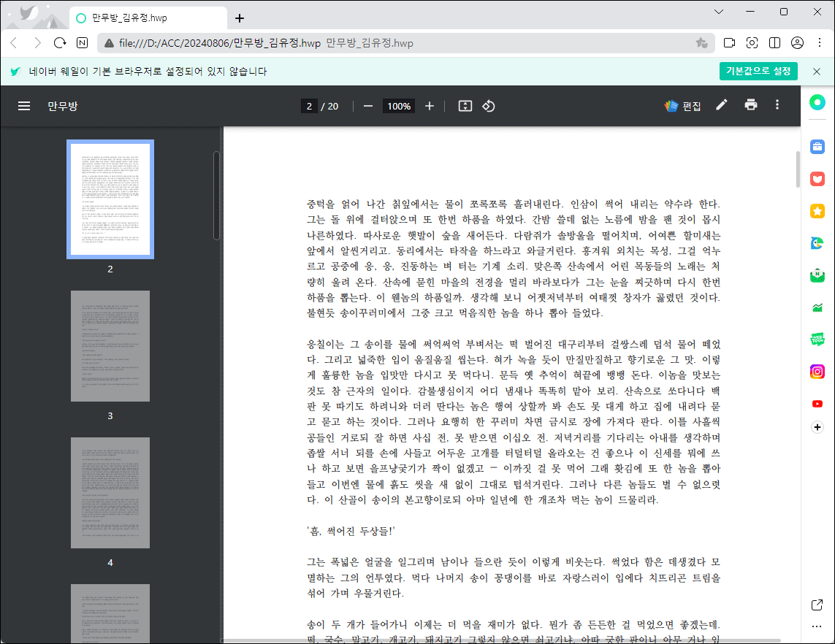
Task: Click the thumbnail panel scrollbar
Action: [x=216, y=196]
